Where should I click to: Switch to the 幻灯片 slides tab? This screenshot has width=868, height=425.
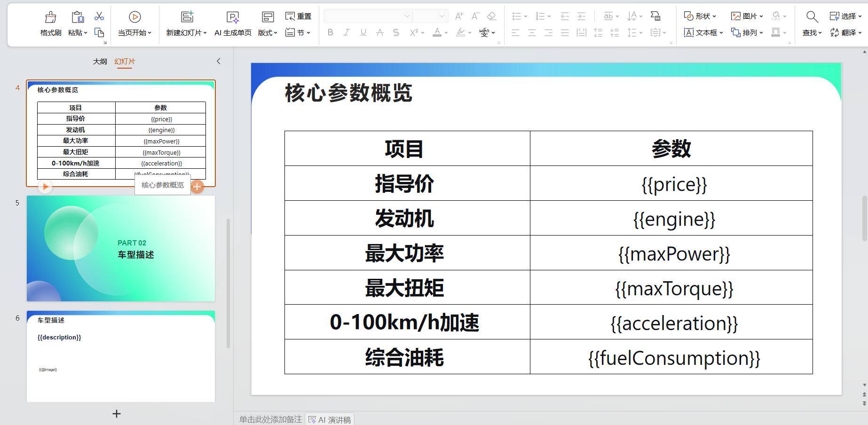125,62
